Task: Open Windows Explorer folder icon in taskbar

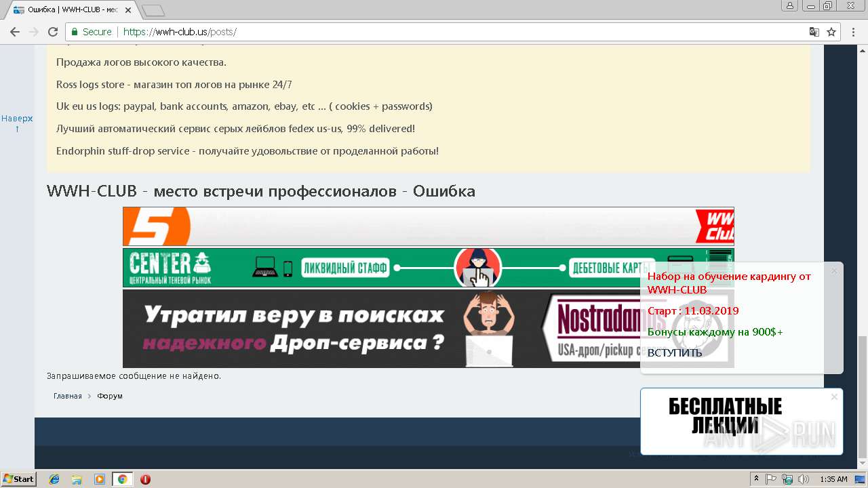Action: 77,479
